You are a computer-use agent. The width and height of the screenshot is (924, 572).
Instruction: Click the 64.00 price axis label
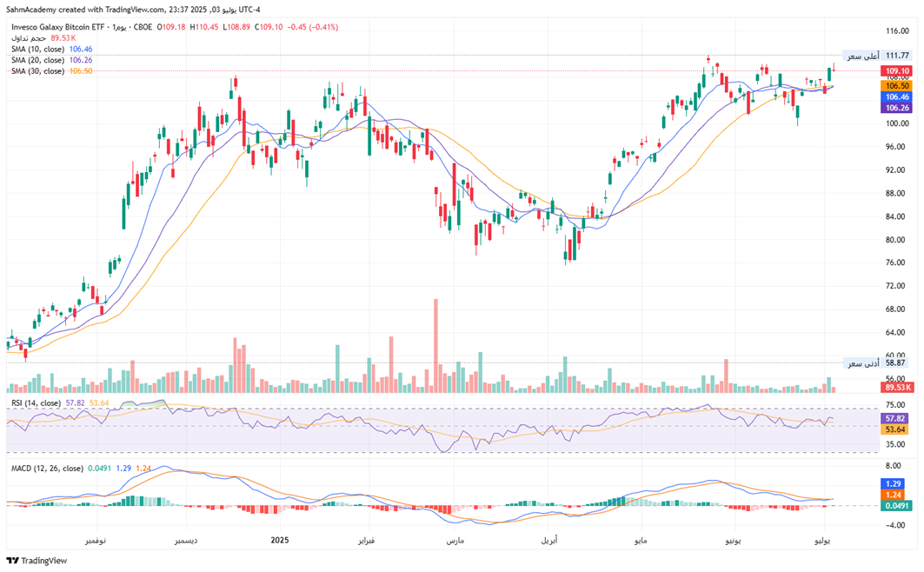pyautogui.click(x=897, y=332)
